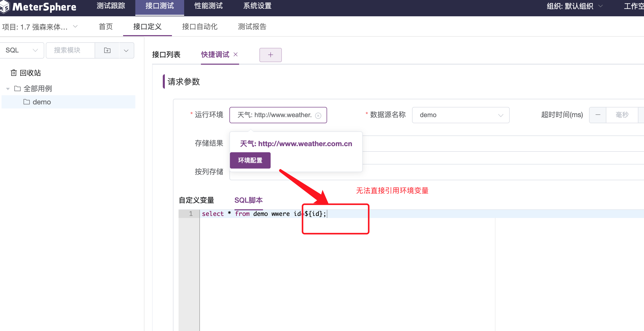Switch to the 接口自动化 tab
This screenshot has width=644, height=331.
pos(200,26)
